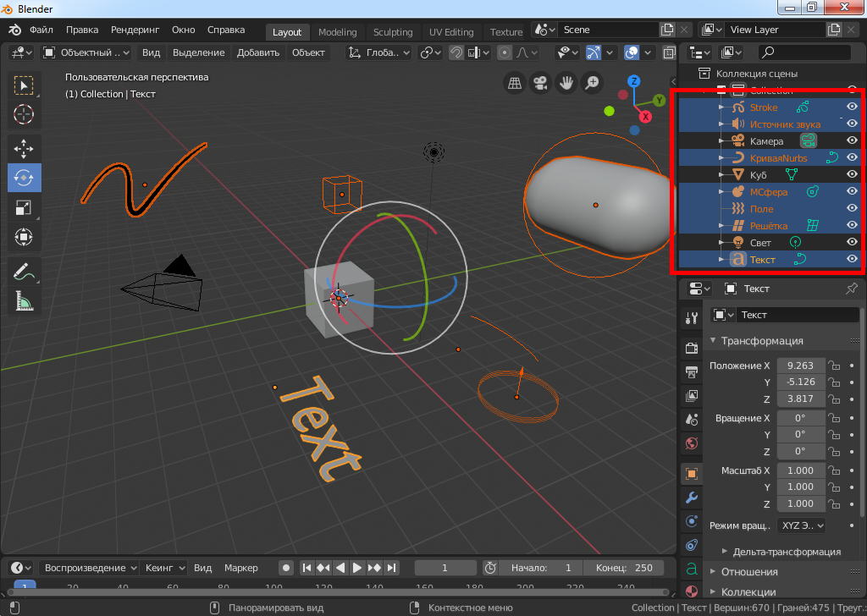Choose the Annotate pencil tool

click(x=24, y=272)
